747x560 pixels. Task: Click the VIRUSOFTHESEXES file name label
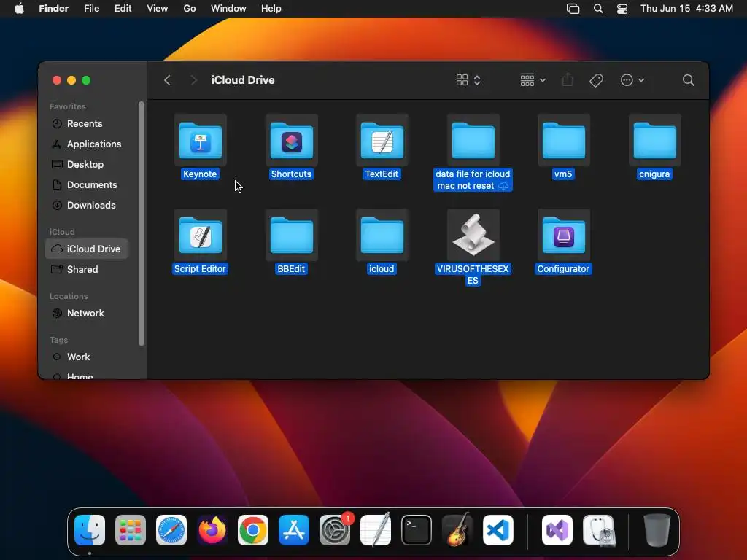tap(473, 275)
